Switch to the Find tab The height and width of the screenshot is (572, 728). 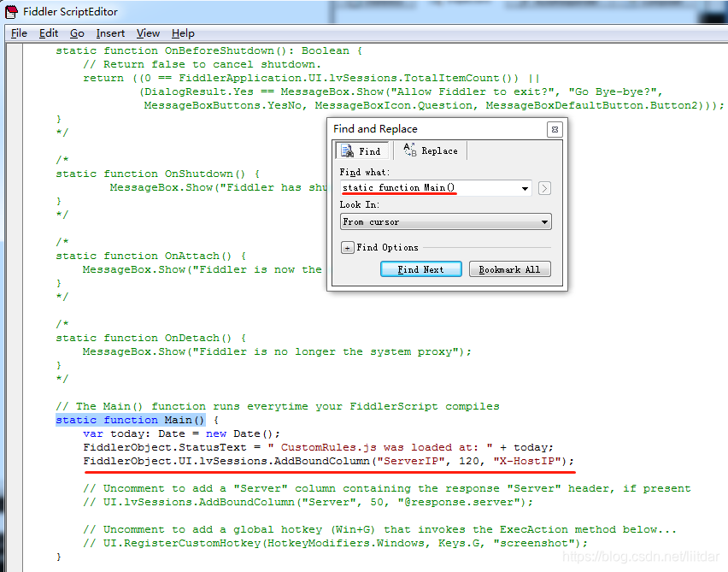coord(361,151)
